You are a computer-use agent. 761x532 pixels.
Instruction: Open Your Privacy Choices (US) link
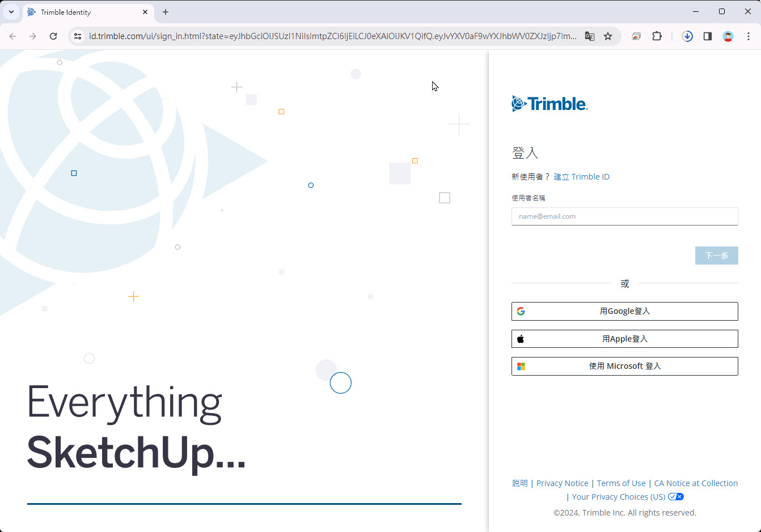click(x=618, y=497)
